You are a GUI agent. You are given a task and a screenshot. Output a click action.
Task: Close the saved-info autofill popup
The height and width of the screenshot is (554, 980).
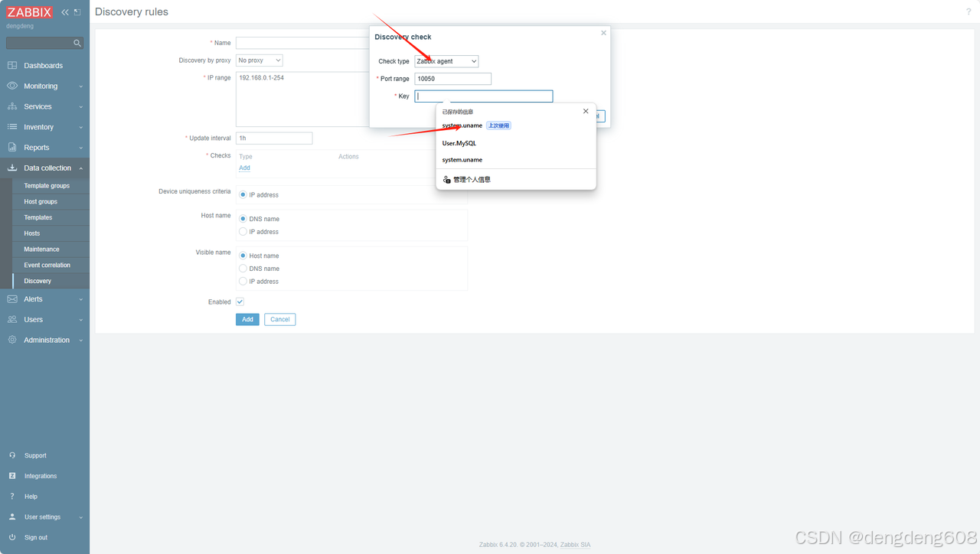point(586,111)
